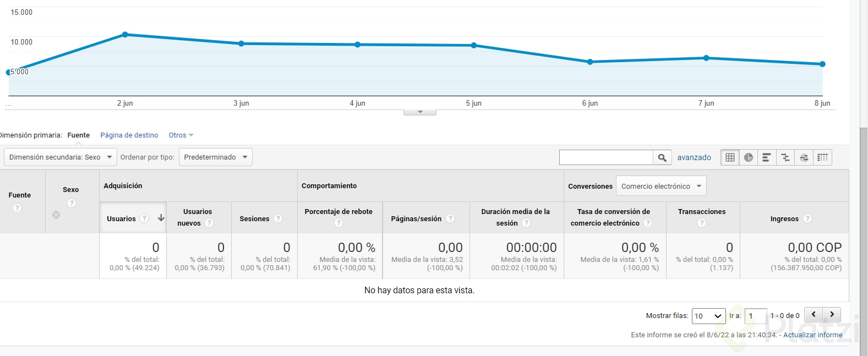The width and height of the screenshot is (868, 356).
Task: Switch to performance bar view icon
Action: (x=767, y=157)
